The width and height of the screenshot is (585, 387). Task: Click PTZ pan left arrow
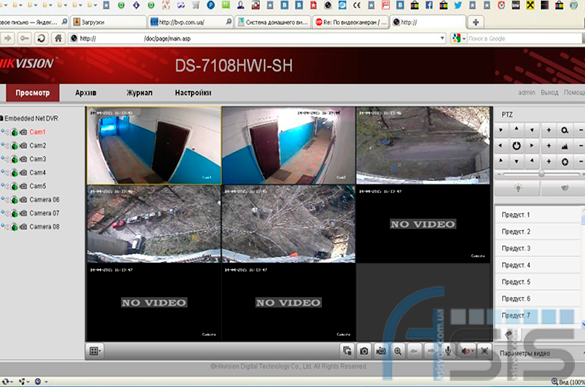[x=501, y=146]
